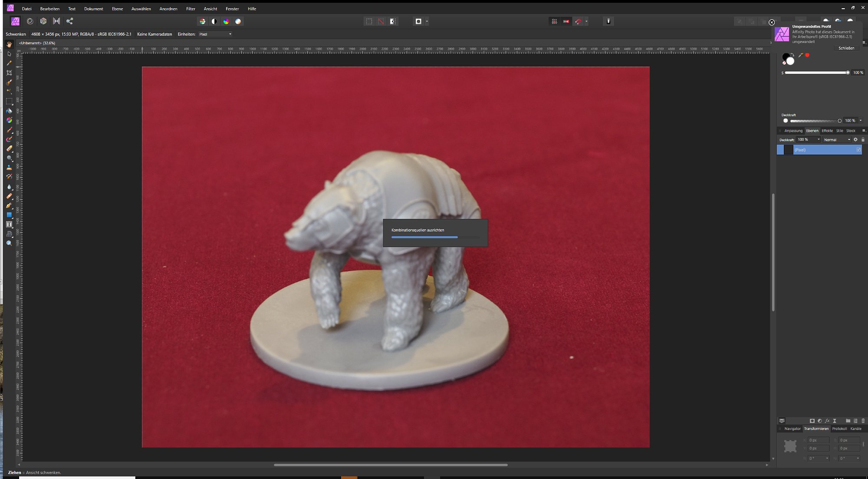The width and height of the screenshot is (868, 479).
Task: Open the Normal blend mode dropdown
Action: pyautogui.click(x=837, y=139)
